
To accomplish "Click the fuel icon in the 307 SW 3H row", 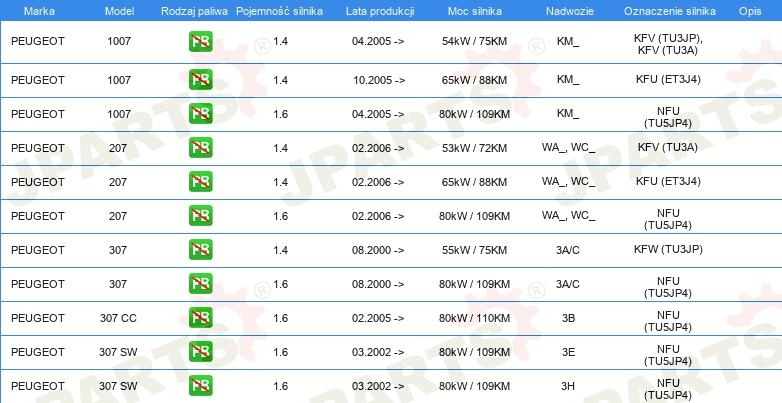I will pyautogui.click(x=200, y=385).
